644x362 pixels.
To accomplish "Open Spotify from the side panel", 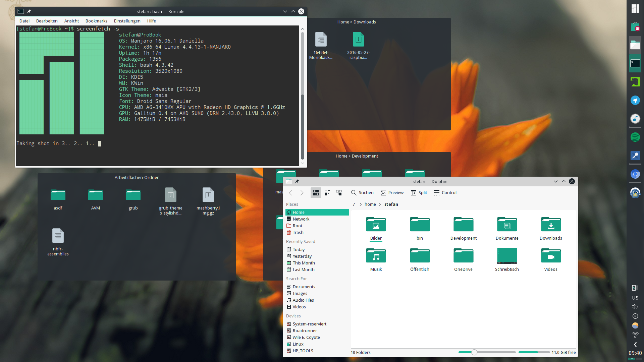I will click(635, 137).
